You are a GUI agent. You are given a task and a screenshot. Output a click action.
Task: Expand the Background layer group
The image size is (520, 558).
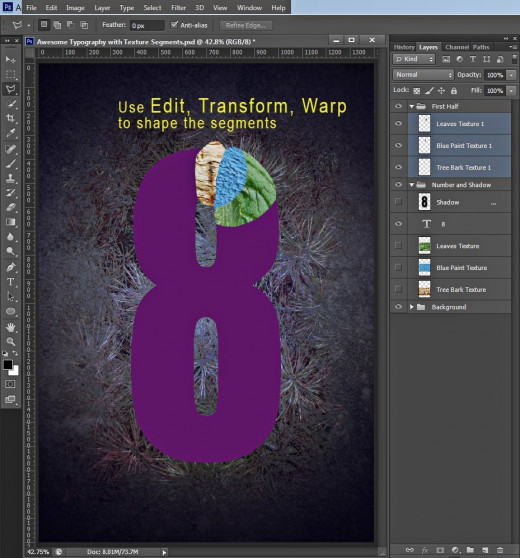[411, 307]
